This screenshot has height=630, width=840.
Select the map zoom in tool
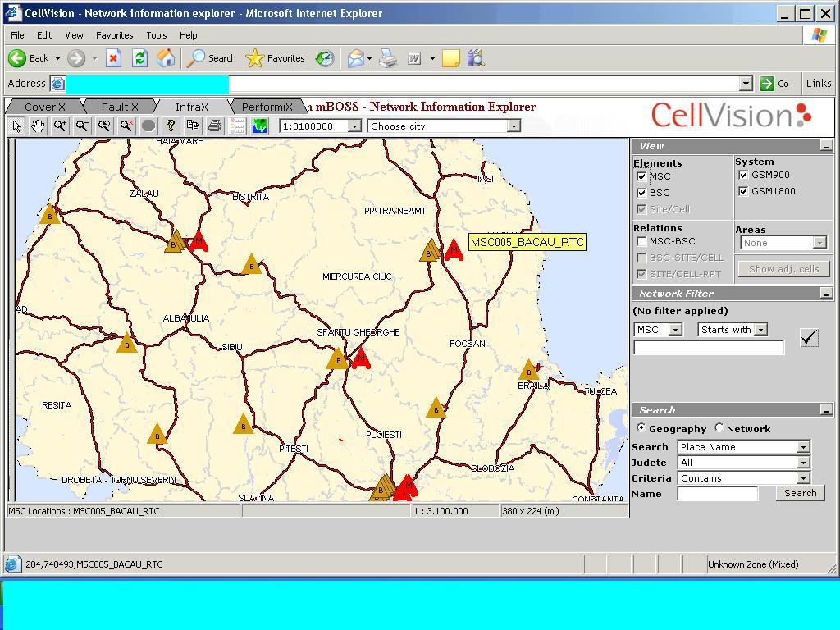tap(60, 126)
